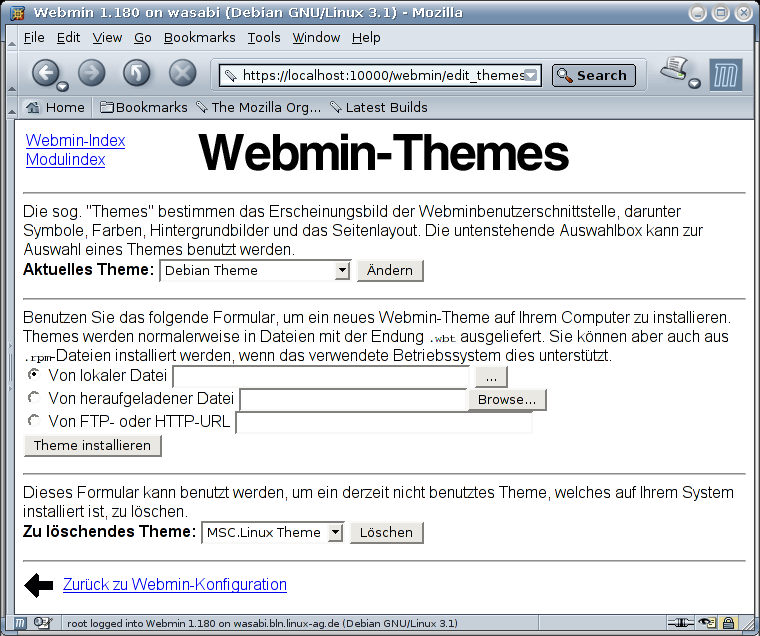Screen dimensions: 760x636
Task: Click the cookie/privacy eye icon in status bar
Action: [x=707, y=623]
